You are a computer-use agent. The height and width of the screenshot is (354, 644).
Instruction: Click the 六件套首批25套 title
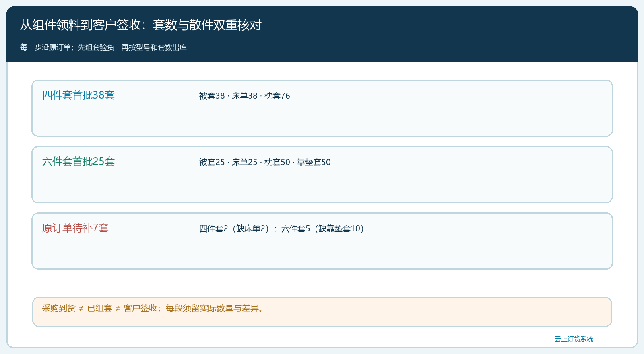tap(78, 161)
